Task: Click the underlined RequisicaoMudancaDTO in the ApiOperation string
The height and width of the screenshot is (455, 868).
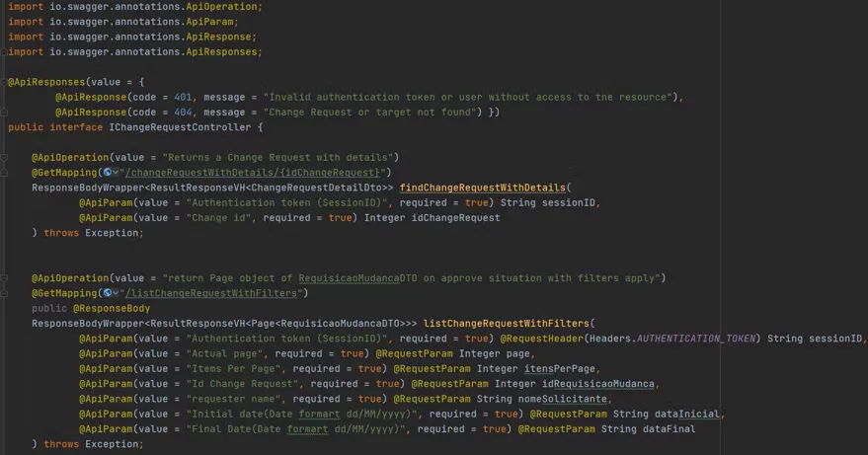Action: [358, 278]
